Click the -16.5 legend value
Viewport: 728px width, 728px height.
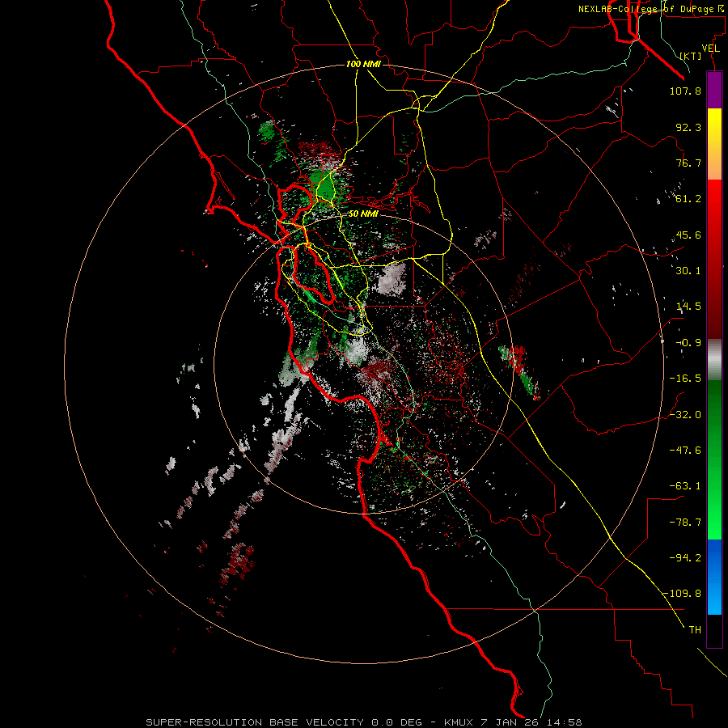point(685,379)
